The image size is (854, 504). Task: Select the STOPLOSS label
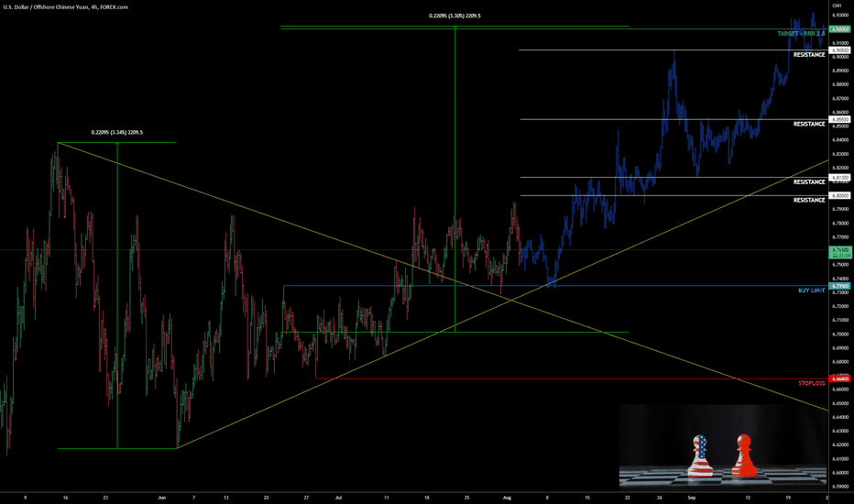[x=812, y=384]
